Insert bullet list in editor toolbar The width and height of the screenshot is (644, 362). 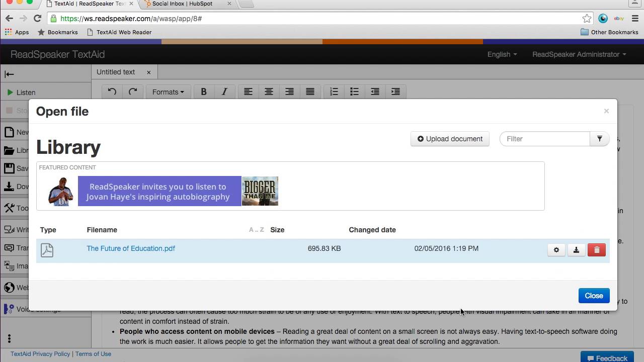pos(354,92)
